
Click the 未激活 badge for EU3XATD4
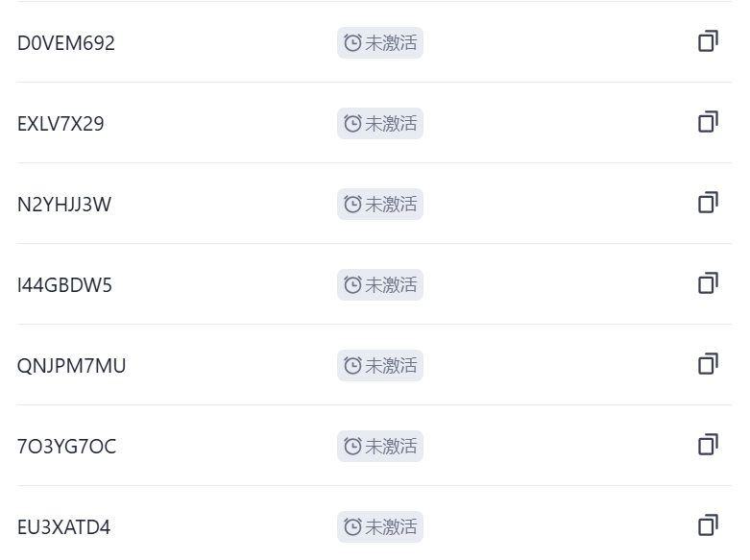(x=380, y=526)
